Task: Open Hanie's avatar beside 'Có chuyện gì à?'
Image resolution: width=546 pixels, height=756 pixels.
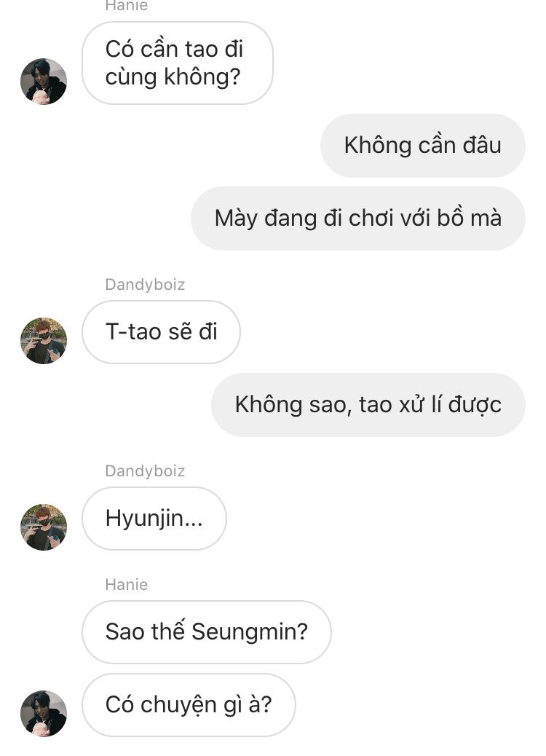Action: point(44,714)
